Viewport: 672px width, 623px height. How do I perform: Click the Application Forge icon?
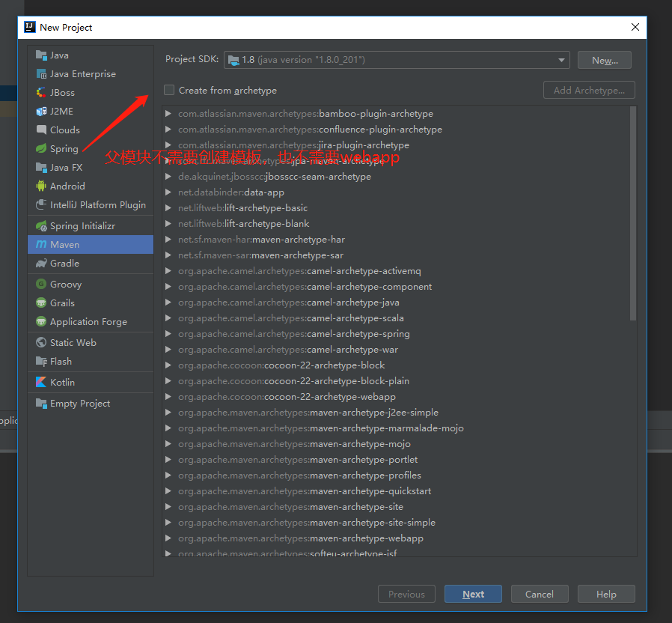coord(41,321)
